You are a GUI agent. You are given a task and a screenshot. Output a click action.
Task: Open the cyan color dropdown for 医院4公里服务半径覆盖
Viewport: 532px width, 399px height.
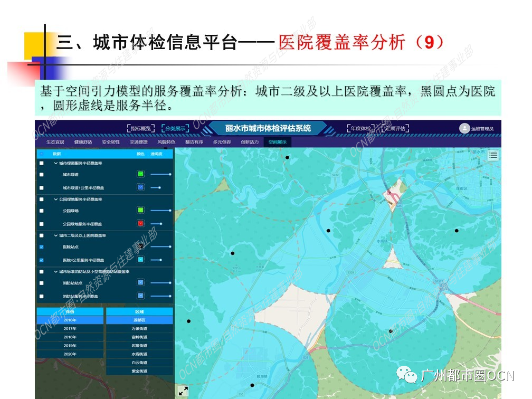click(x=140, y=260)
